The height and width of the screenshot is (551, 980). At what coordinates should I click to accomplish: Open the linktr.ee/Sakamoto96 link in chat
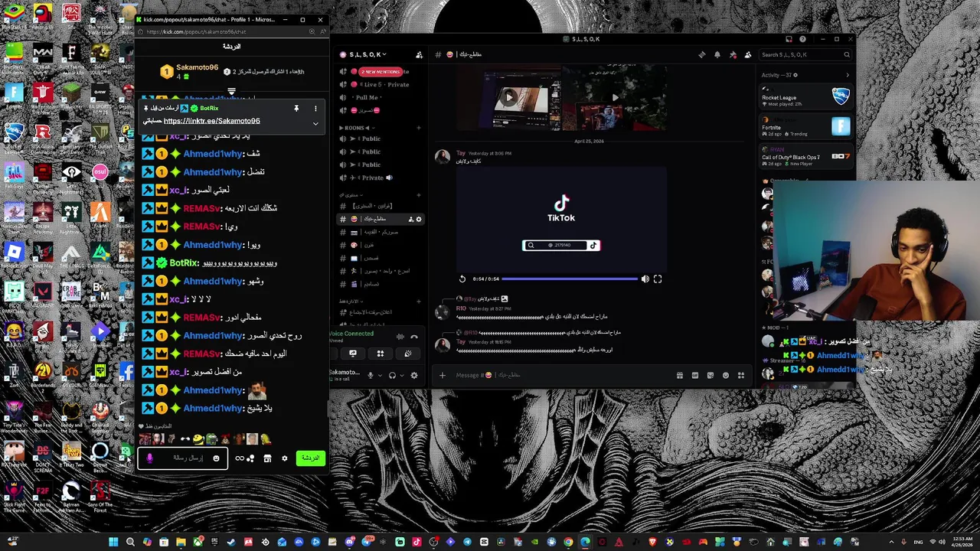click(211, 121)
